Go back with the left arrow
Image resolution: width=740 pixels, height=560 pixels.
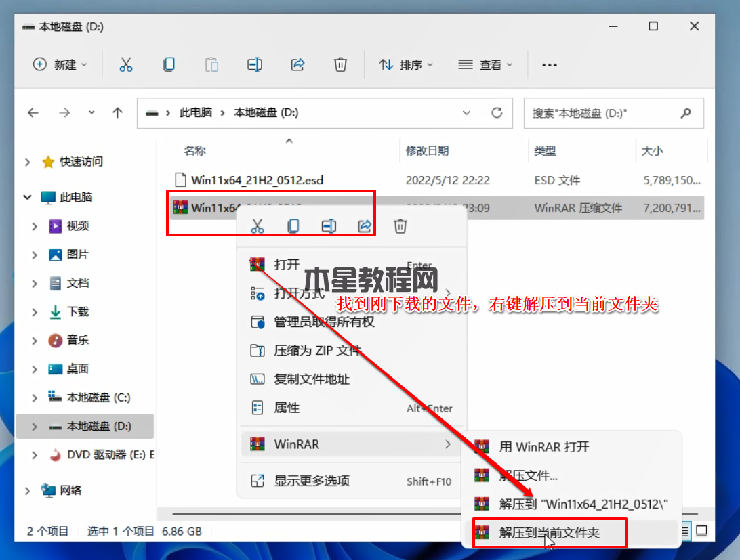point(33,113)
